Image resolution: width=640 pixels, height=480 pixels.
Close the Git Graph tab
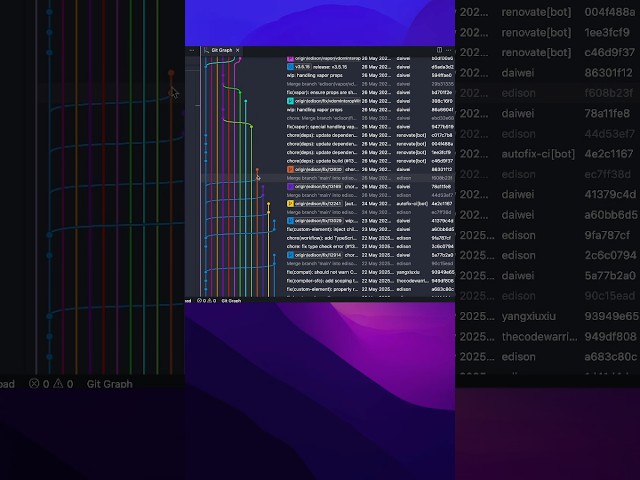point(238,50)
